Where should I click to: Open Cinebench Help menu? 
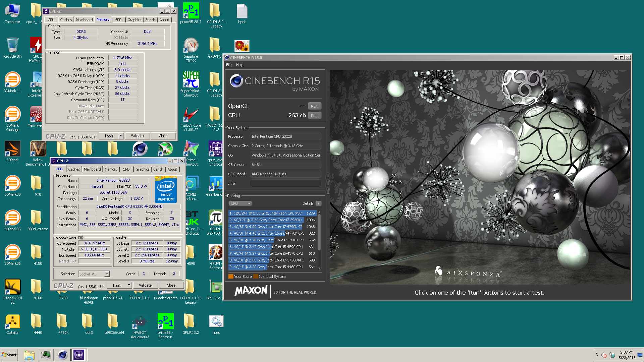(240, 65)
